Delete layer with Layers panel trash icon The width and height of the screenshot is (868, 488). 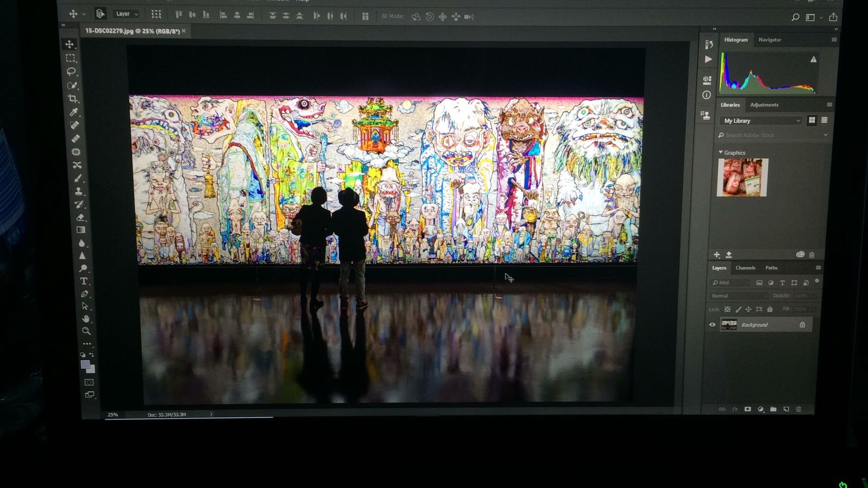click(x=799, y=409)
